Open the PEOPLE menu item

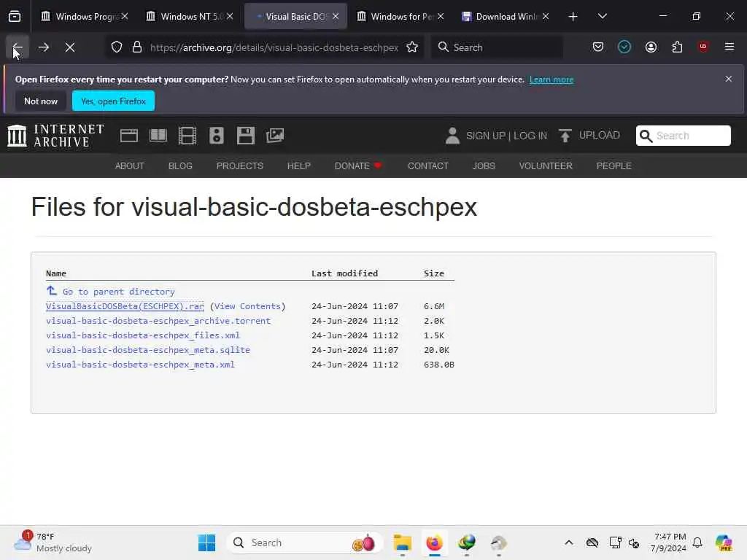[x=614, y=166]
